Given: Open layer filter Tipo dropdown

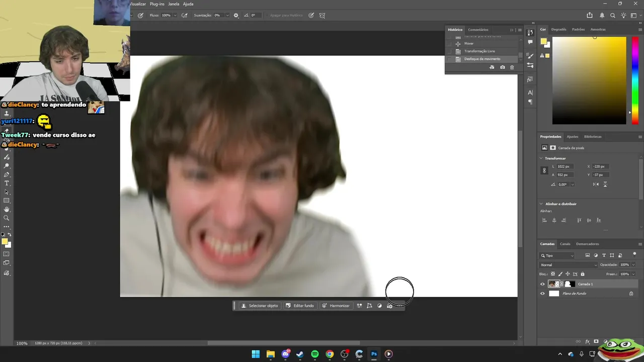Looking at the screenshot, I should (557, 255).
